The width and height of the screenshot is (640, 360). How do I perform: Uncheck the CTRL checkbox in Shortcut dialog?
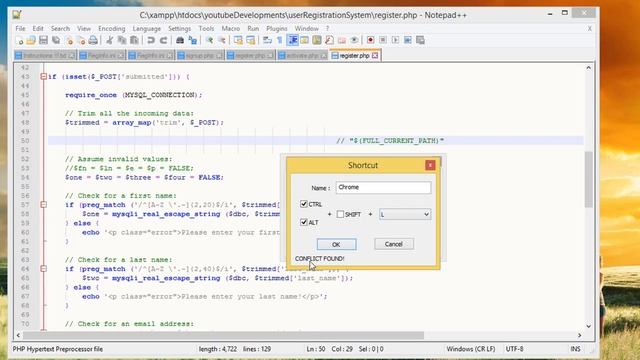coord(304,204)
